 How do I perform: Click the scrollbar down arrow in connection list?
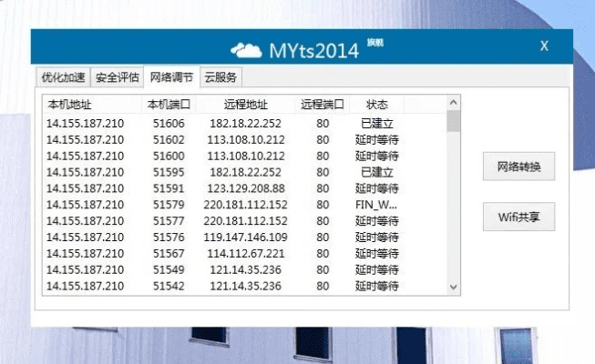453,287
